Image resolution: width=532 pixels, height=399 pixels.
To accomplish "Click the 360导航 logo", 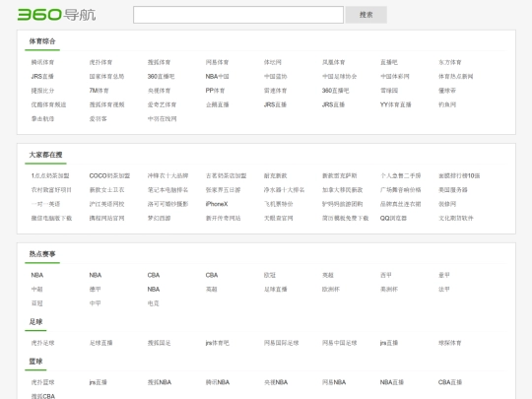I will coord(56,15).
